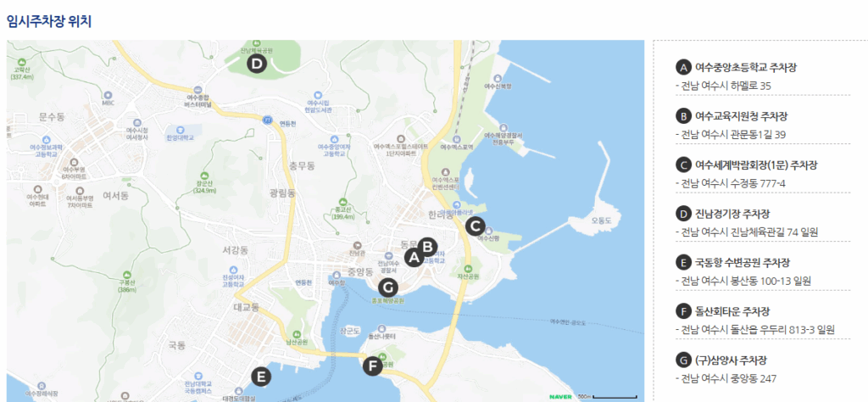Select 여수중앙초등학교 주차장 in the list

745,67
